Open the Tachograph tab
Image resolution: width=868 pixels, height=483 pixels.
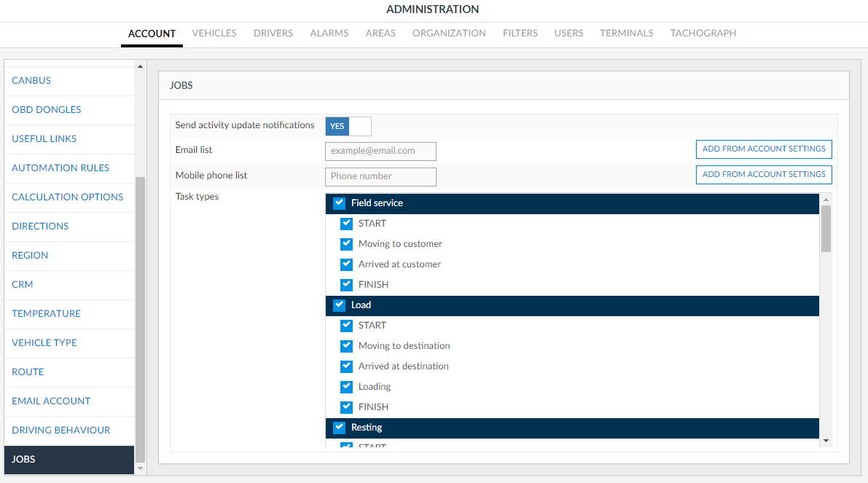point(703,34)
